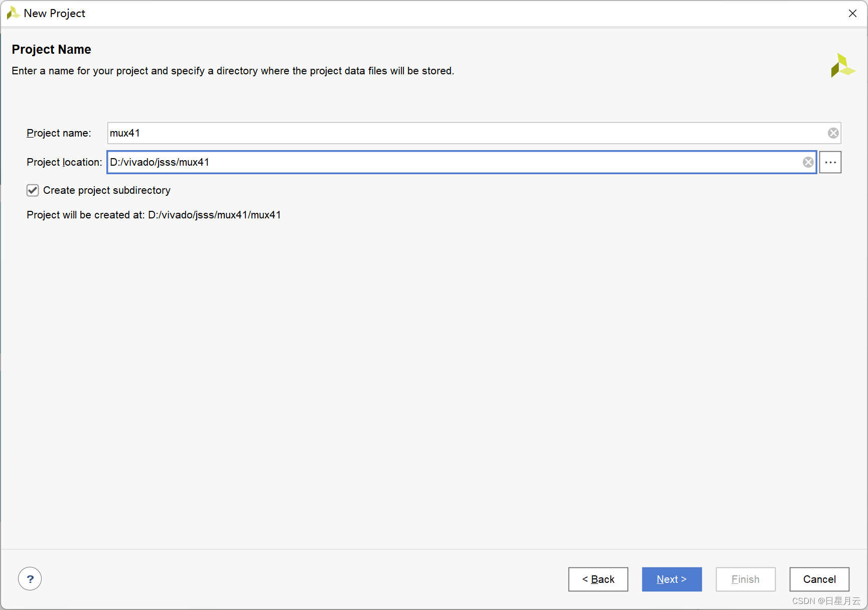Click the "New Project" title bar text
This screenshot has height=610, width=868.
[54, 14]
